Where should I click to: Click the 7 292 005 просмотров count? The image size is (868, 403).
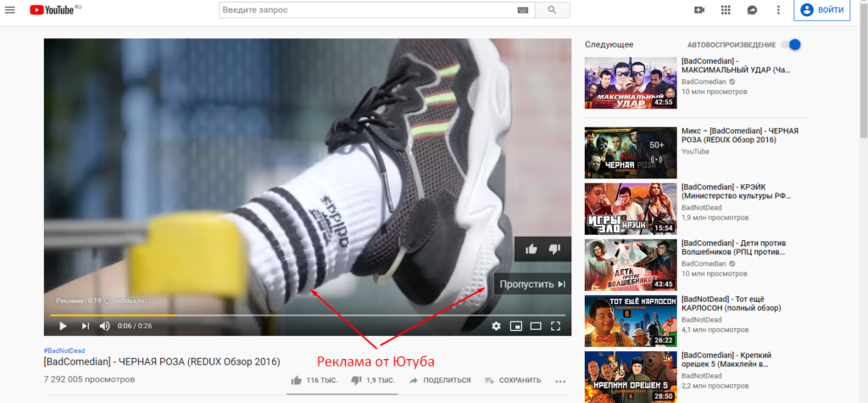[x=89, y=380]
